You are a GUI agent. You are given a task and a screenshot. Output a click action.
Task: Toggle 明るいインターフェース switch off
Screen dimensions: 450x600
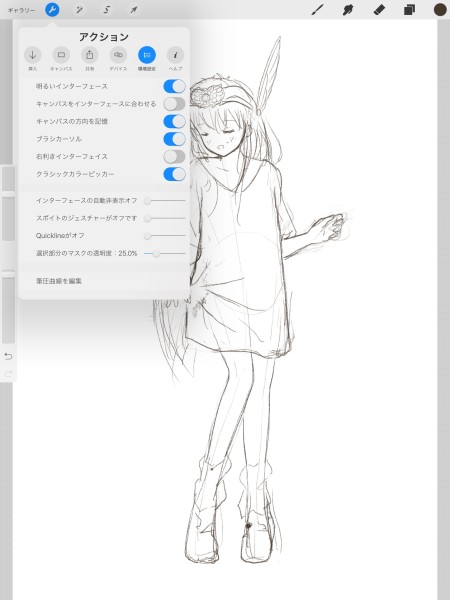click(x=174, y=86)
